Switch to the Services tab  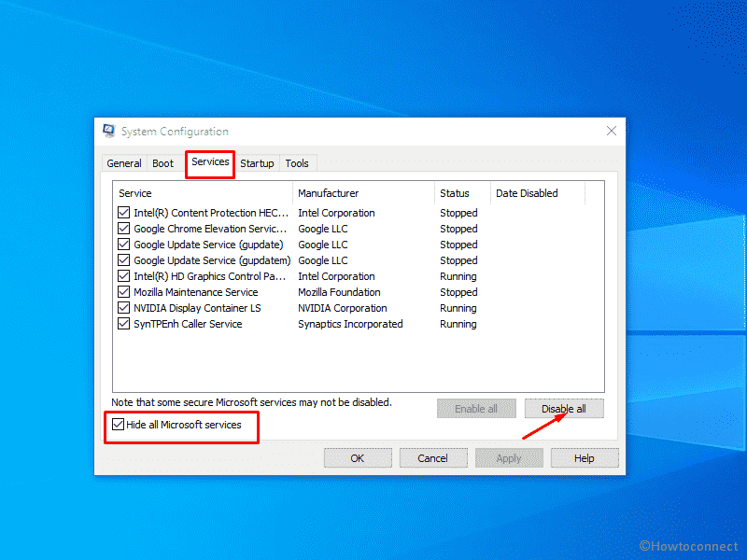click(209, 163)
